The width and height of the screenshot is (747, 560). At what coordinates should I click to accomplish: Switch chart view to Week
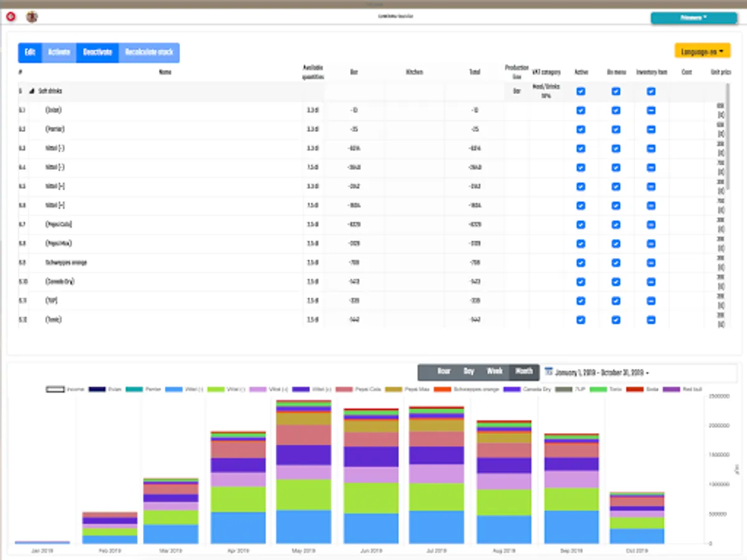pyautogui.click(x=494, y=371)
